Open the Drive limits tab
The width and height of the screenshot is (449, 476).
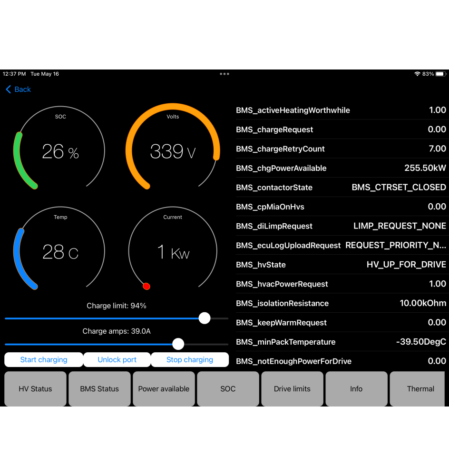pos(292,389)
